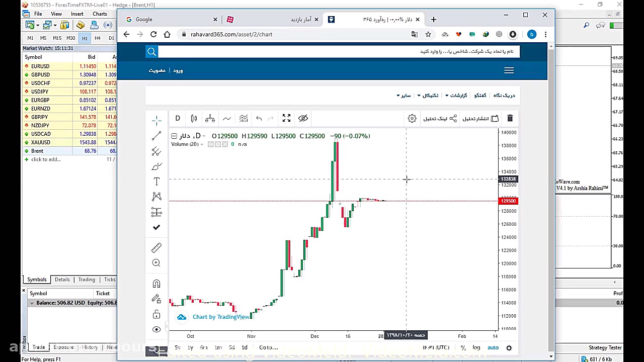Select the prediction and measurement tool
Image resolution: width=644 pixels, height=362 pixels.
156,212
